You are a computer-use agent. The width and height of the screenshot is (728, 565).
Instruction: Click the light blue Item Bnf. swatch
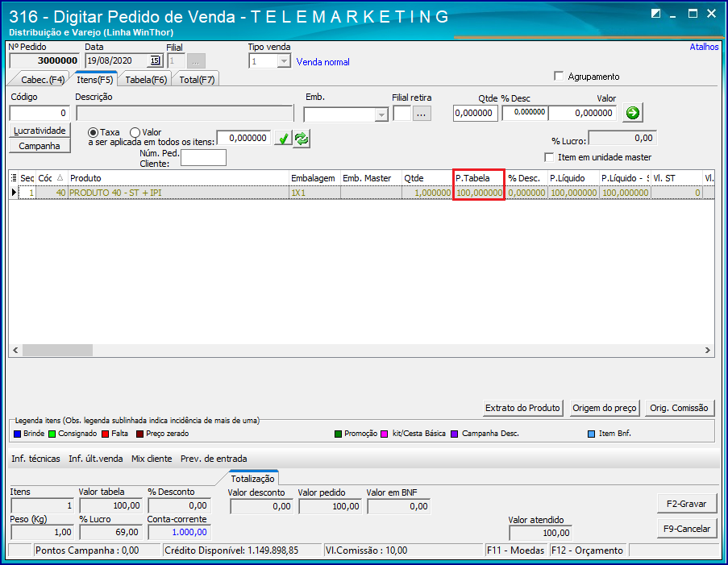(592, 434)
